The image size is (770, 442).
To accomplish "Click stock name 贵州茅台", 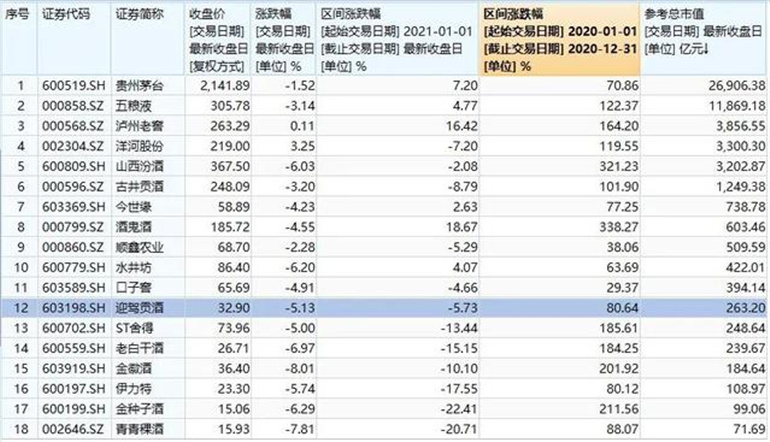I will point(139,85).
